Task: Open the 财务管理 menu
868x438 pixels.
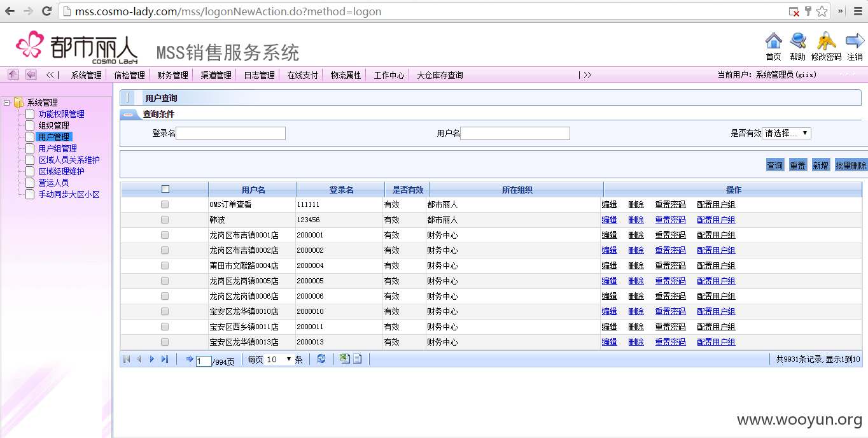Action: point(172,75)
